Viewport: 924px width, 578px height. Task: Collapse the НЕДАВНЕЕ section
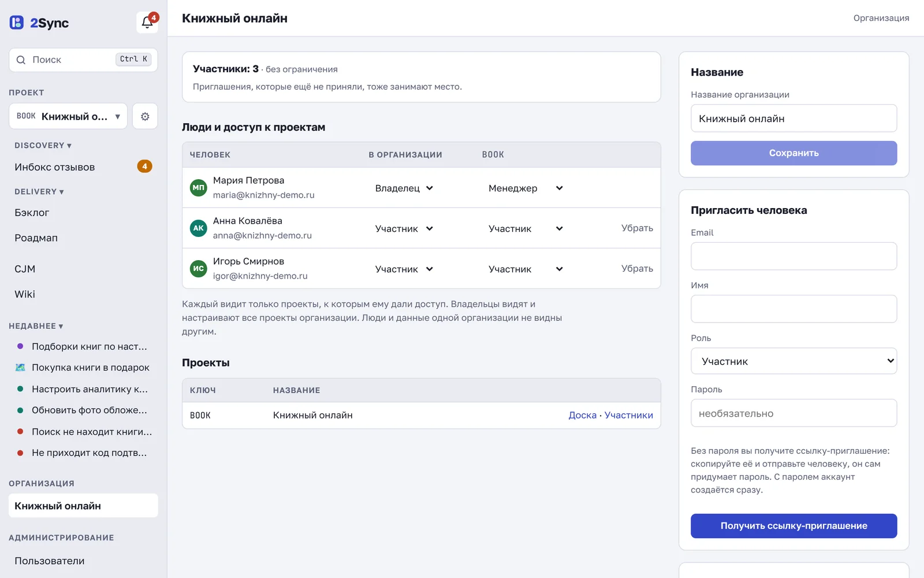(x=36, y=326)
